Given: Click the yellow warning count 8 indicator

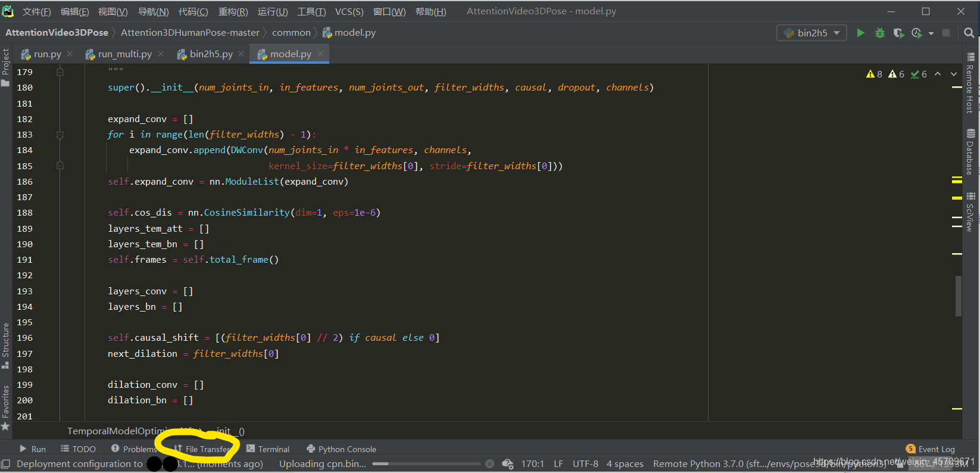Looking at the screenshot, I should [874, 74].
